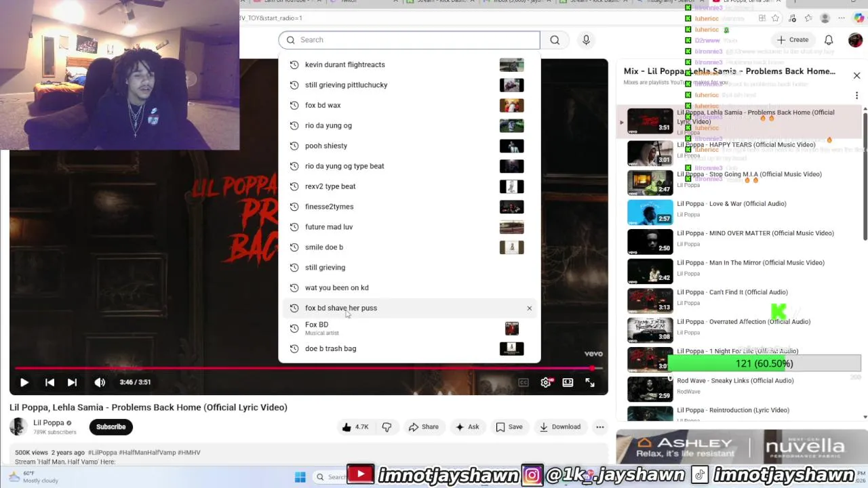
Task: Select suggestion rio da yung og type beat
Action: click(409, 166)
